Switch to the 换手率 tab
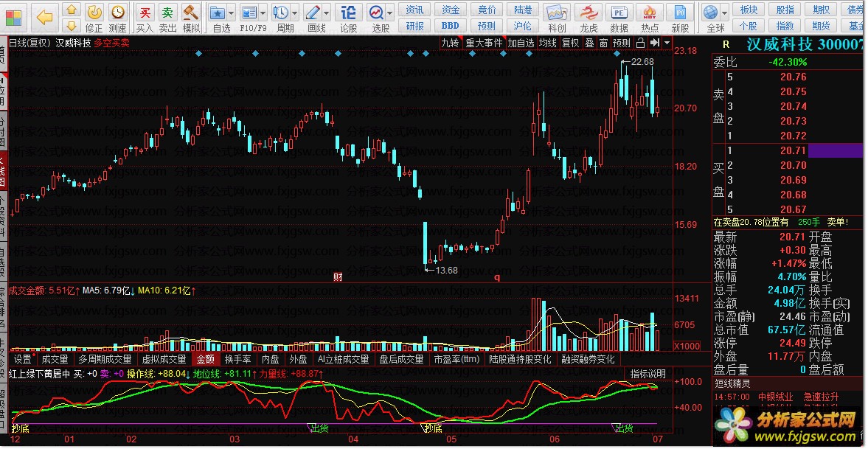Viewport: 868px width, 449px height. coord(238,359)
